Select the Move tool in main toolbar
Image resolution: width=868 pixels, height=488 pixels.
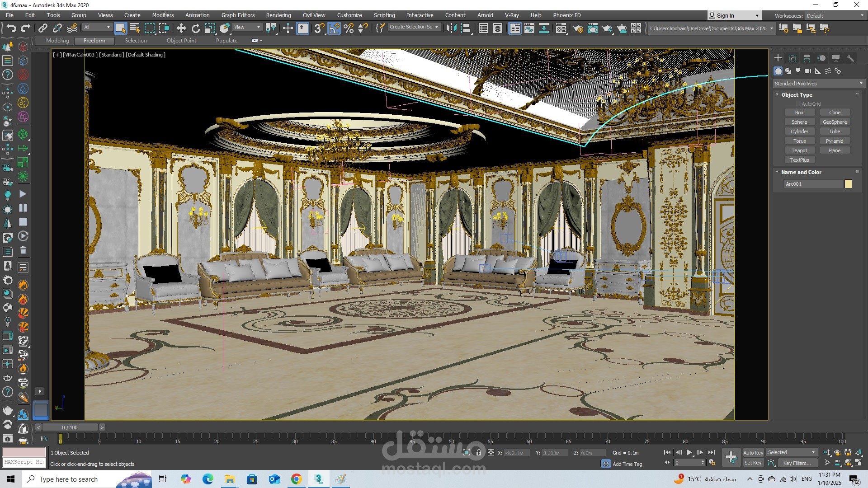point(181,28)
